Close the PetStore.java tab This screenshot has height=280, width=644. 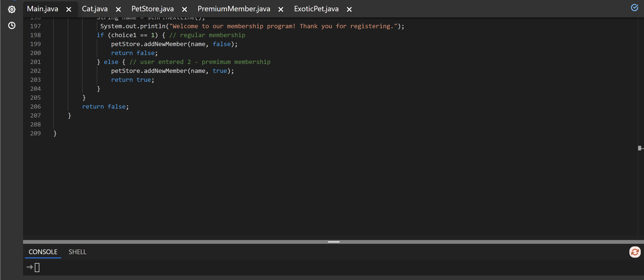pos(185,9)
